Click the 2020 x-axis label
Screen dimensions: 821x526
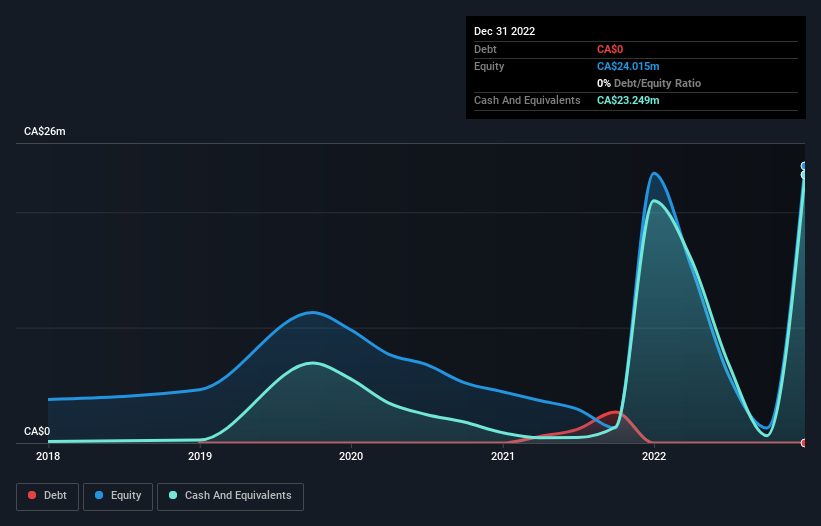pyautogui.click(x=351, y=456)
